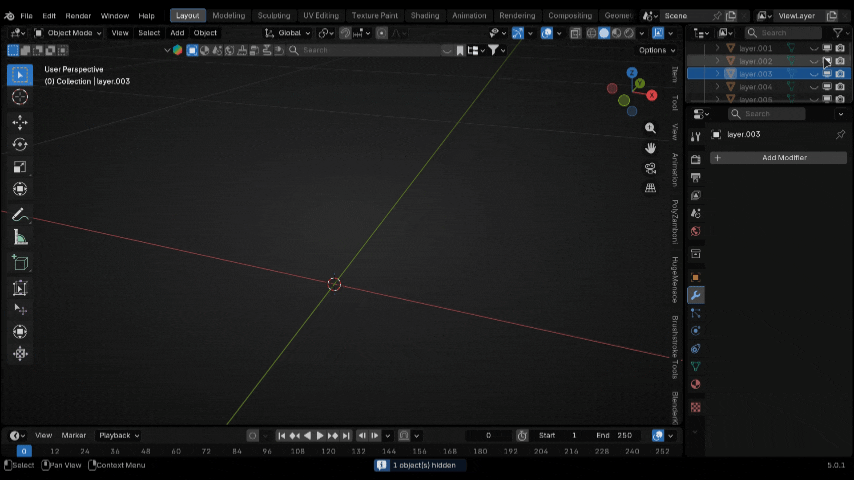
Task: Switch to the Sculpting workspace tab
Action: (x=274, y=16)
